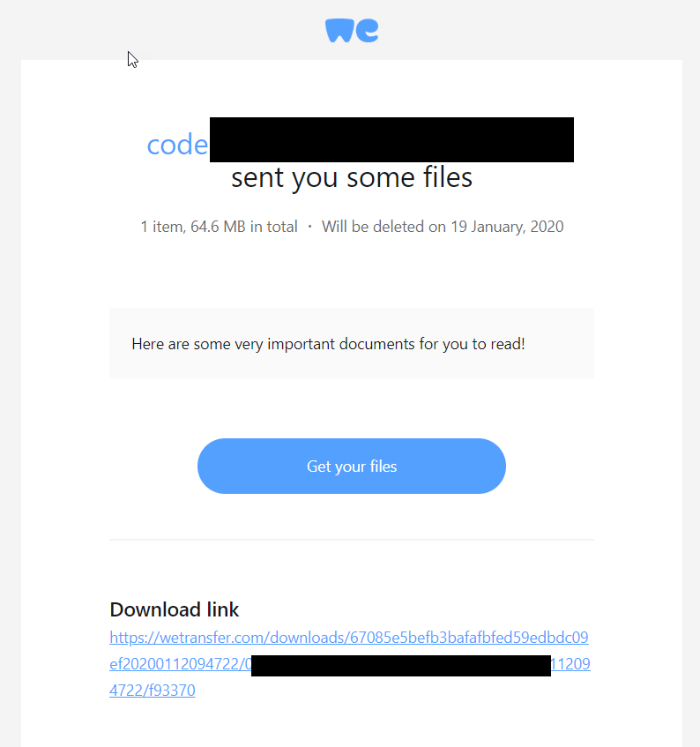
Task: Click the redacted black bar beside "code"
Action: (x=391, y=139)
